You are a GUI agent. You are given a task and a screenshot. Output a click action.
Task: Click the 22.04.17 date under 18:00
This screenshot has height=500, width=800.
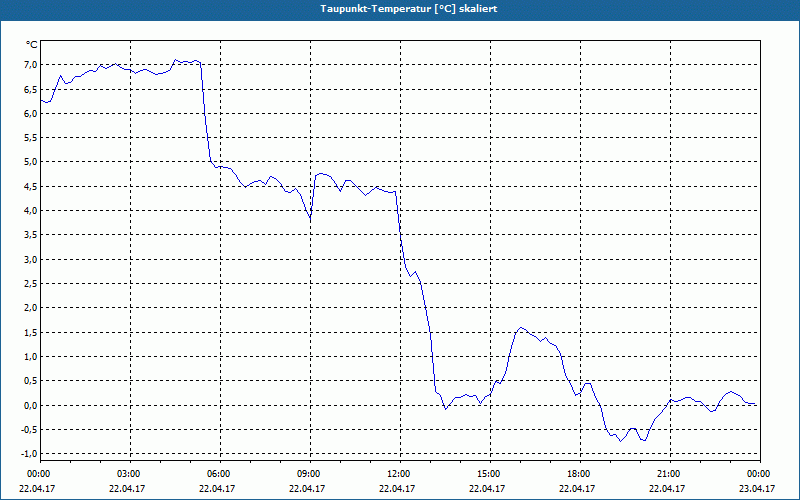click(x=577, y=488)
